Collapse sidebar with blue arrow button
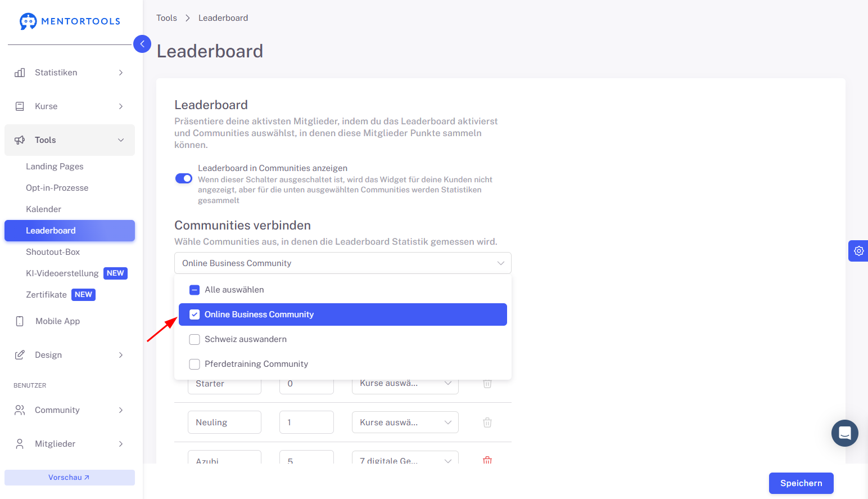Screen dimensions: 868x499 142,44
